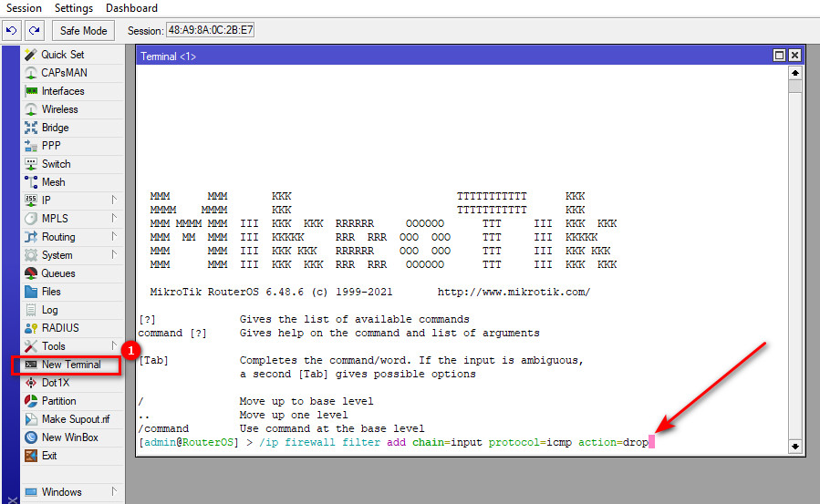Image resolution: width=820 pixels, height=504 pixels.
Task: Open the Interfaces list
Action: point(62,91)
